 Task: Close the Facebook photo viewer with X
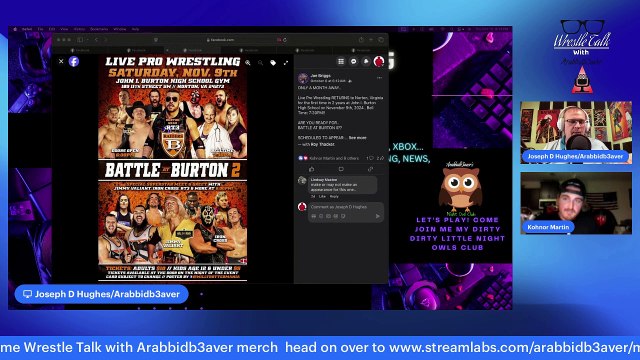point(61,61)
